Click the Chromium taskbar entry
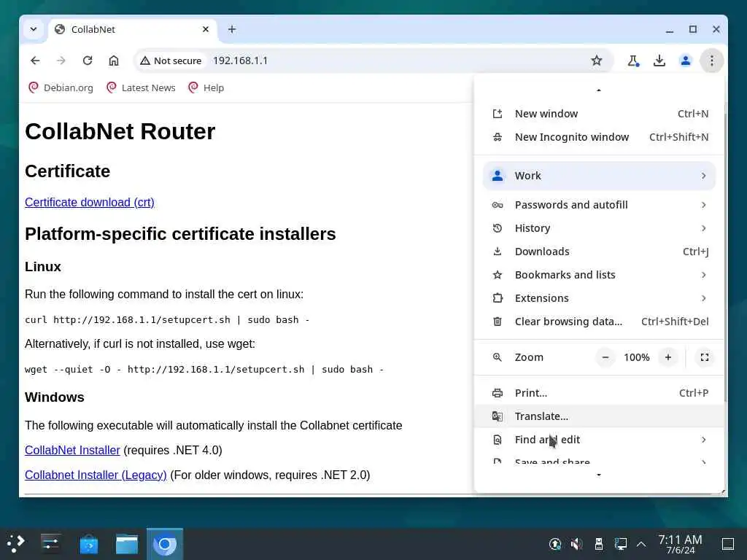Viewport: 747px width, 560px height. (x=165, y=543)
